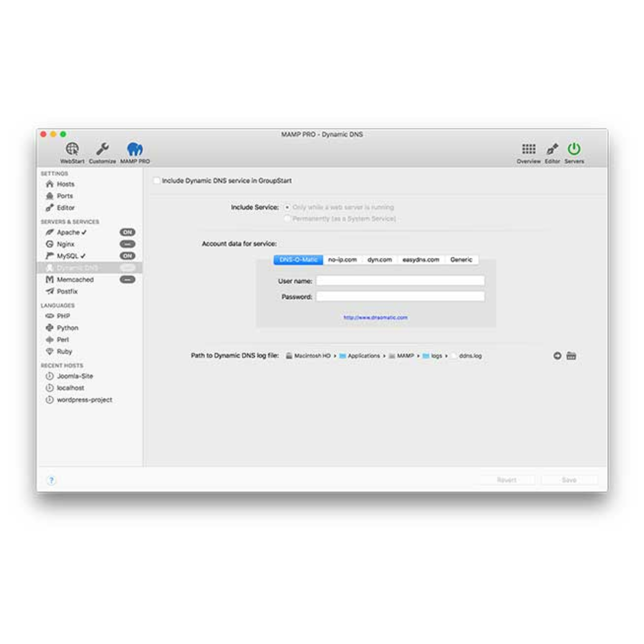Image resolution: width=644 pixels, height=644 pixels.
Task: Switch to the DNS-O-Matic tab
Action: click(x=298, y=260)
